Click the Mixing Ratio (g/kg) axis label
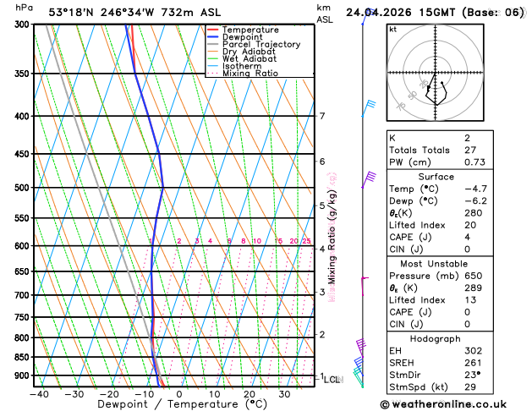 coord(332,237)
